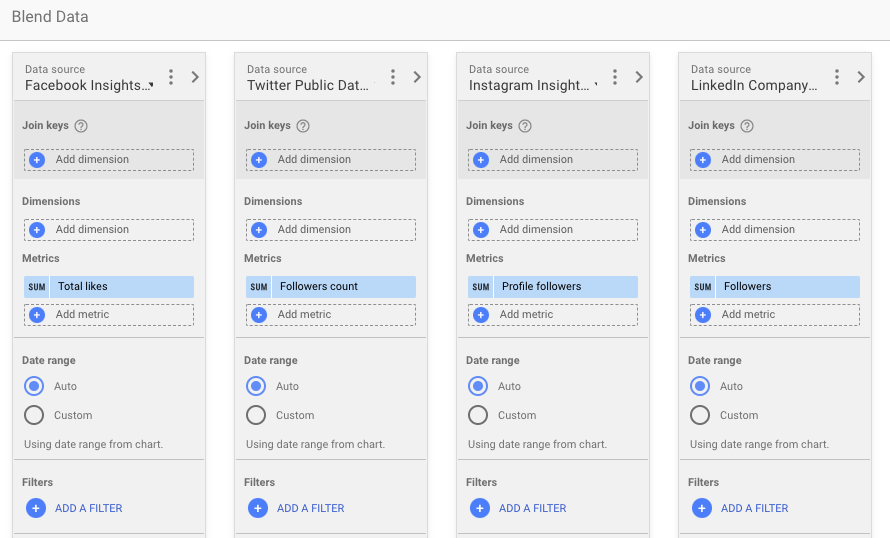
Task: Show Join keys help for LinkedIn Company
Action: coord(747,126)
